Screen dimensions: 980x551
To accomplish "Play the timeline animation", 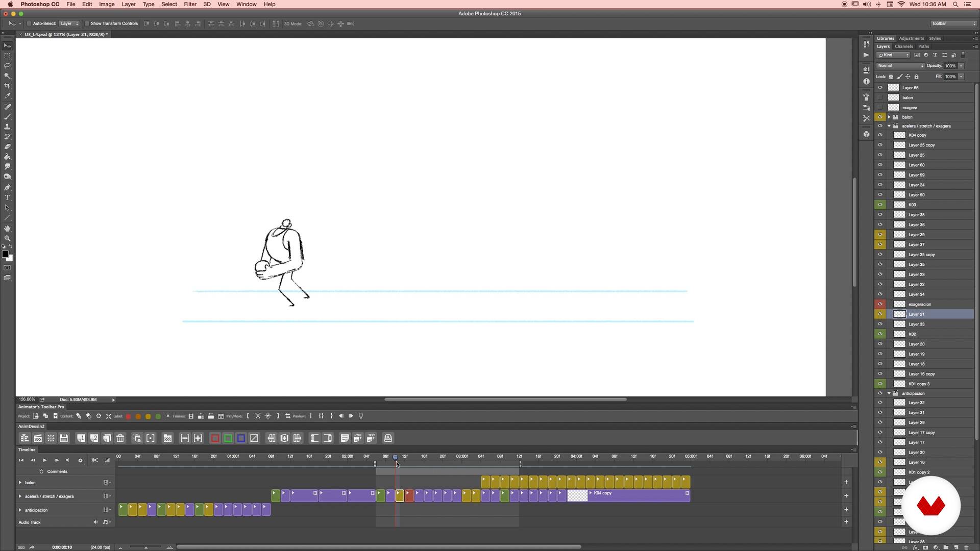I will coord(44,460).
